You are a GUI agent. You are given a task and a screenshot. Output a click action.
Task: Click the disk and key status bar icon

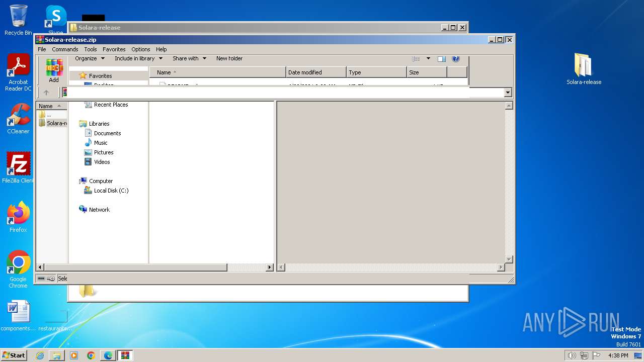point(46,279)
